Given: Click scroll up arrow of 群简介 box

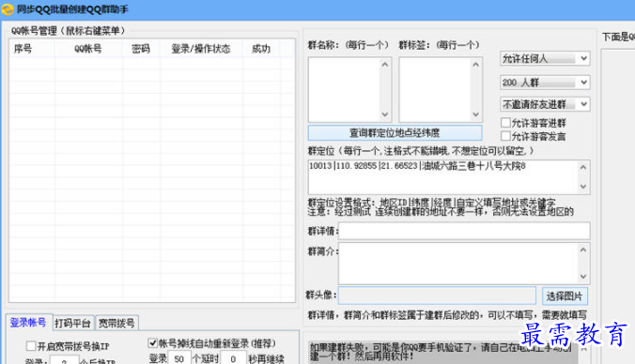Looking at the screenshot, I should coord(583,250).
